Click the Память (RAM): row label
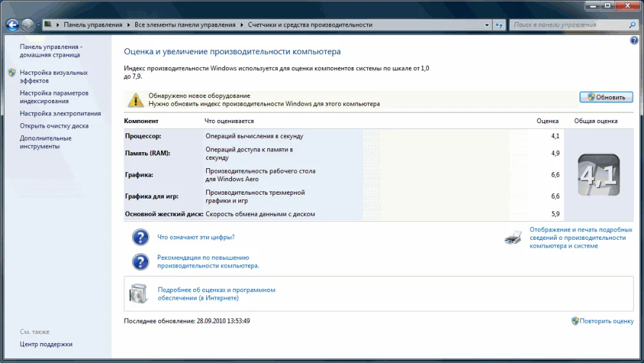This screenshot has width=644, height=363. coord(147,153)
